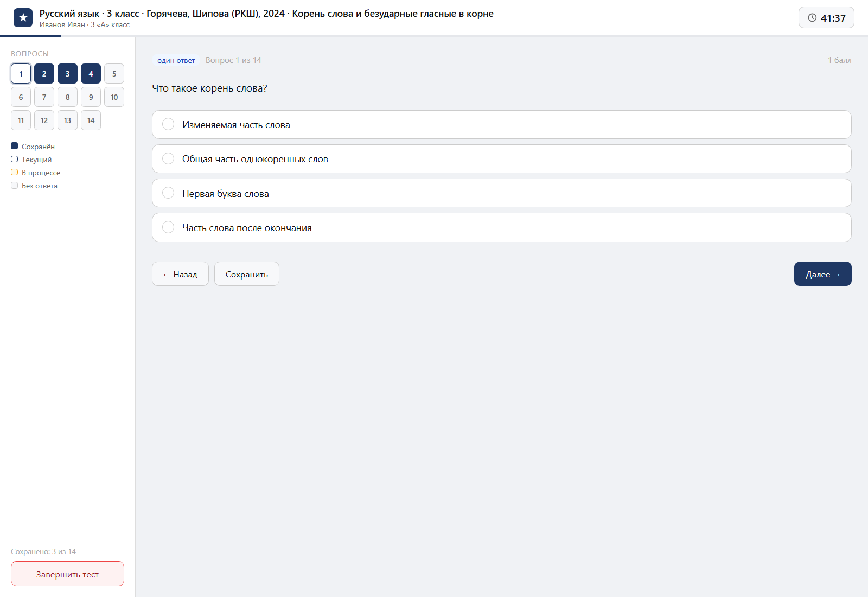
Task: Mark 'Часть слова после окончания' as answer
Action: click(502, 227)
